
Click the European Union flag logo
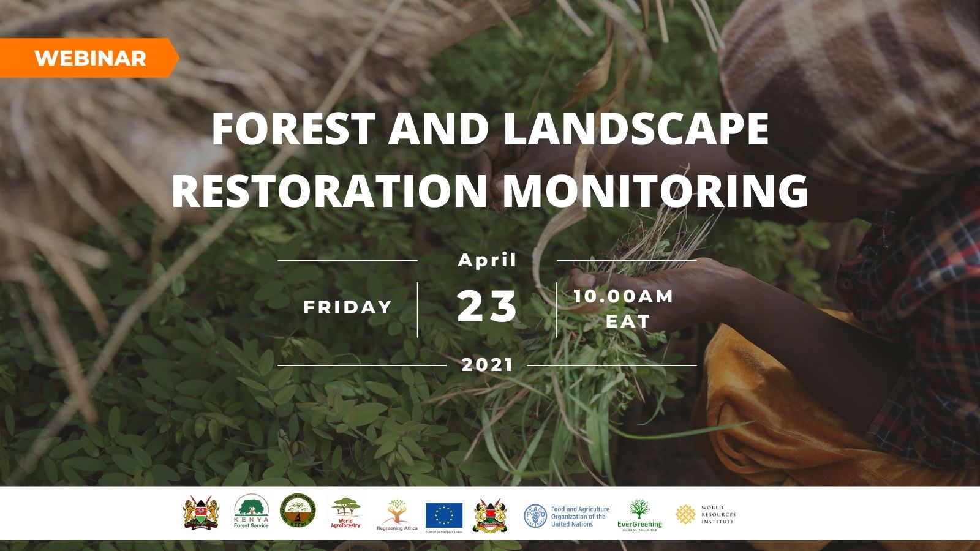444,515
